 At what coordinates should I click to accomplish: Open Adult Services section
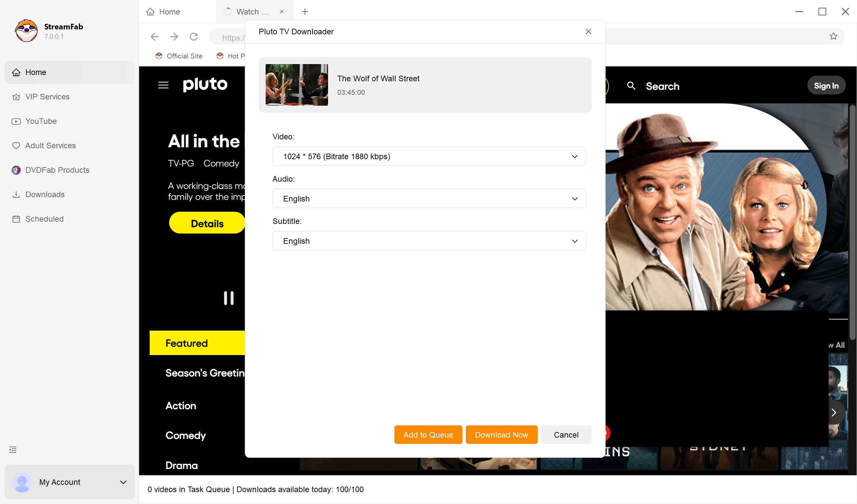point(50,145)
